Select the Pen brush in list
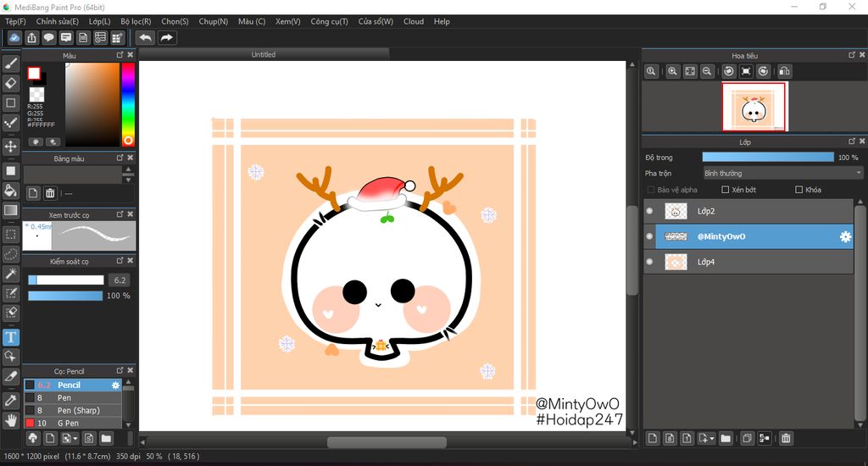The width and height of the screenshot is (868, 466). 73,398
